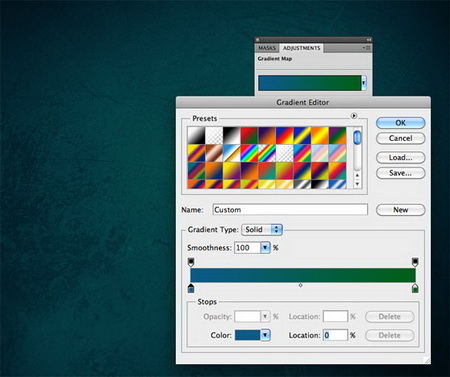
Task: Open the Smoothness value dropdown arrow
Action: point(265,248)
